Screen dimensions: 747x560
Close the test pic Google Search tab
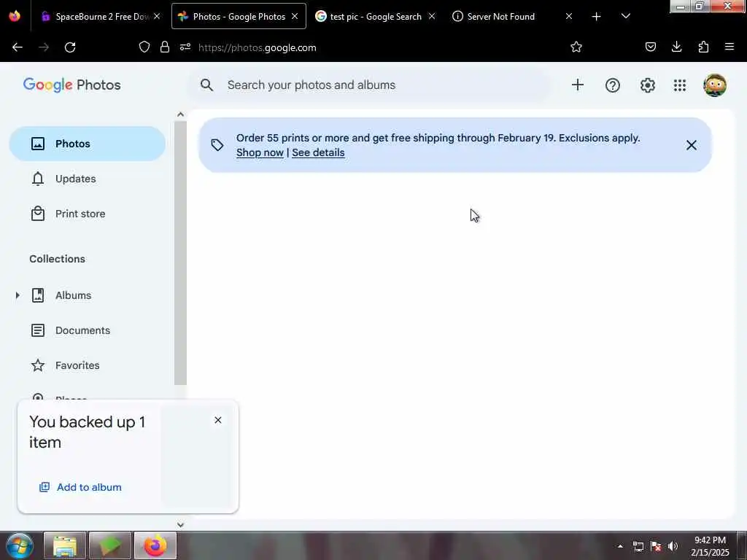pyautogui.click(x=432, y=16)
